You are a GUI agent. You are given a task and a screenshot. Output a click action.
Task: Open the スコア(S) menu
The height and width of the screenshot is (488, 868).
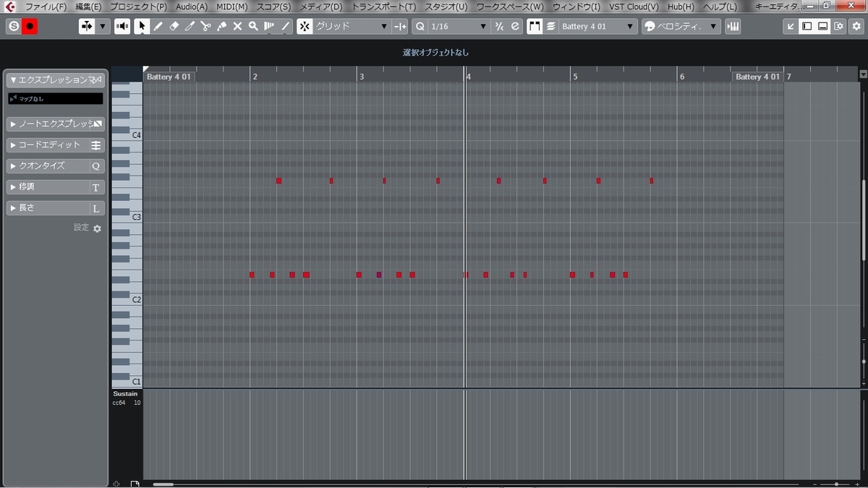(273, 7)
